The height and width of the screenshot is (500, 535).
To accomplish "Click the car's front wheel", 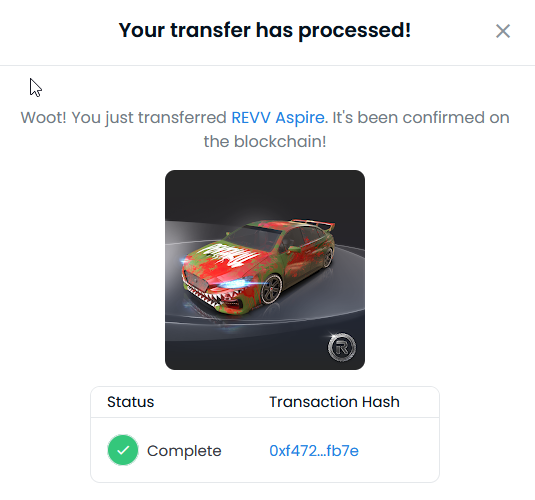I will click(272, 289).
